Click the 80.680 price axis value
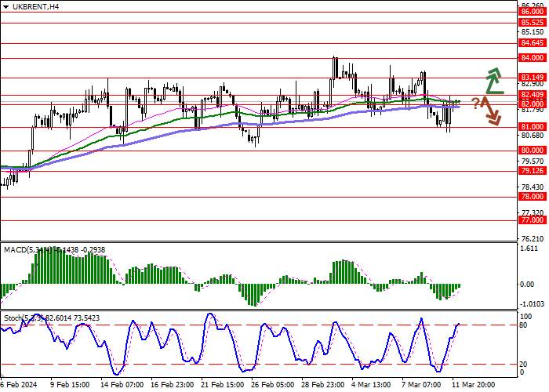 coord(533,136)
